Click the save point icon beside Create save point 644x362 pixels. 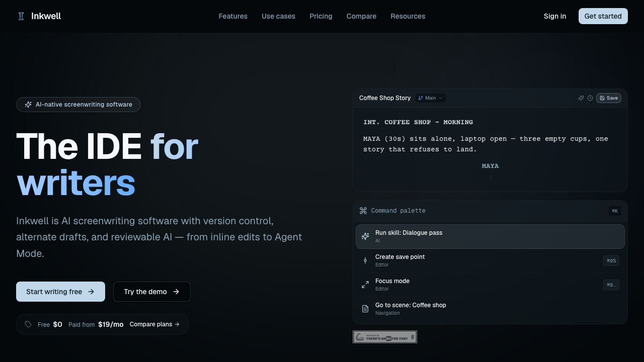[365, 260]
